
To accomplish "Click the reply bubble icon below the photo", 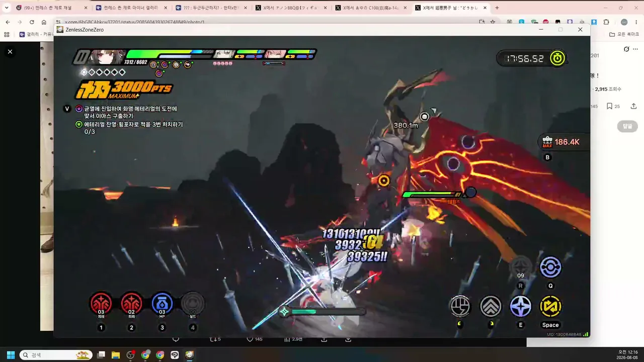I will [176, 339].
